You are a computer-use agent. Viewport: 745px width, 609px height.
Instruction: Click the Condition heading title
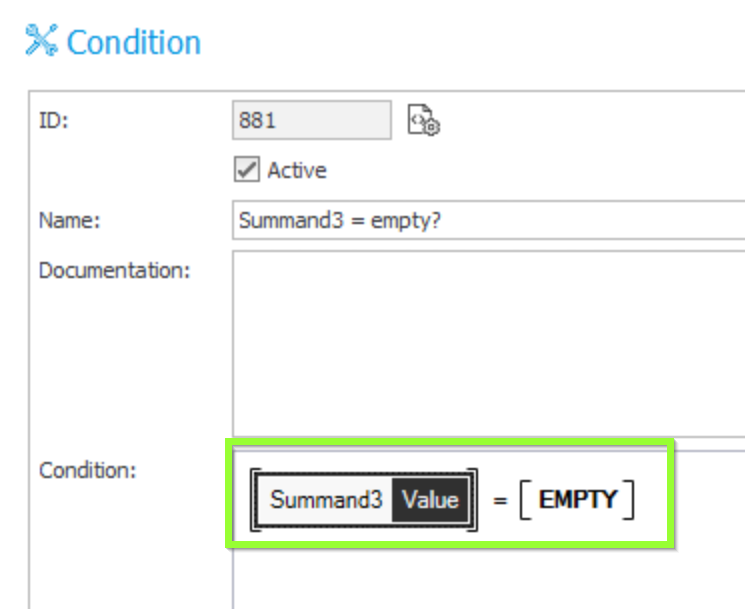pyautogui.click(x=134, y=42)
